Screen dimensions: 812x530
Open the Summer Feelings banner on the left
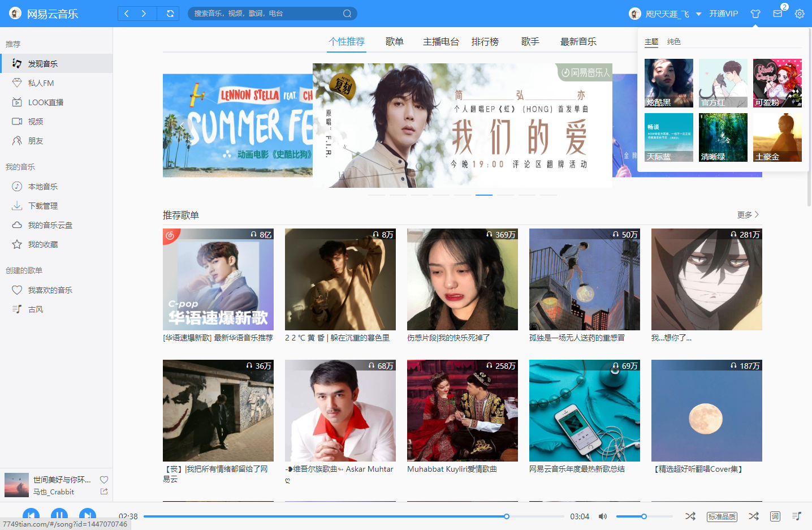[237, 126]
